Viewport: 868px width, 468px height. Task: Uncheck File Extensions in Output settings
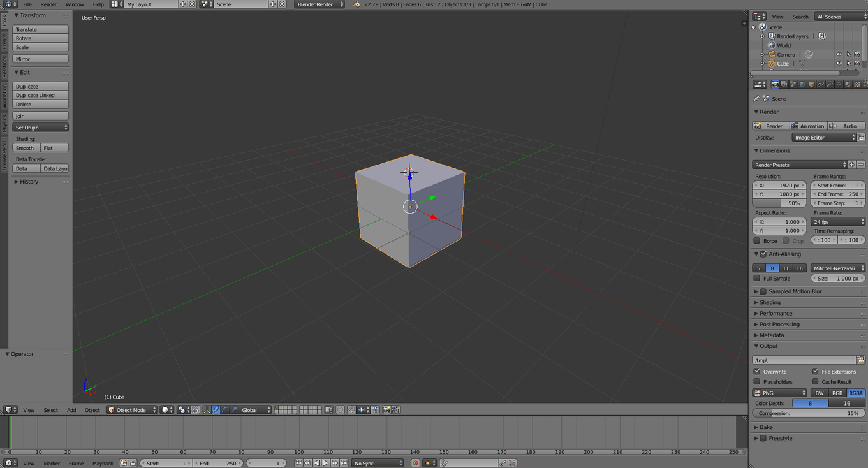click(x=815, y=371)
